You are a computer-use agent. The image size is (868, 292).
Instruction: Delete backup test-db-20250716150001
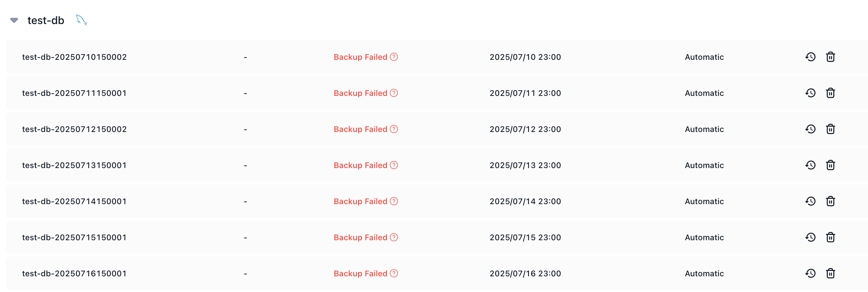pos(830,273)
